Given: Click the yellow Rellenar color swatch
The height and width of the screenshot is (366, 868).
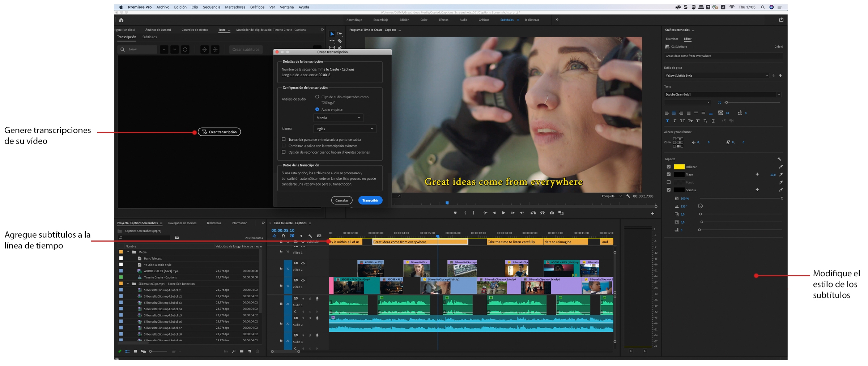Looking at the screenshot, I should pyautogui.click(x=679, y=167).
